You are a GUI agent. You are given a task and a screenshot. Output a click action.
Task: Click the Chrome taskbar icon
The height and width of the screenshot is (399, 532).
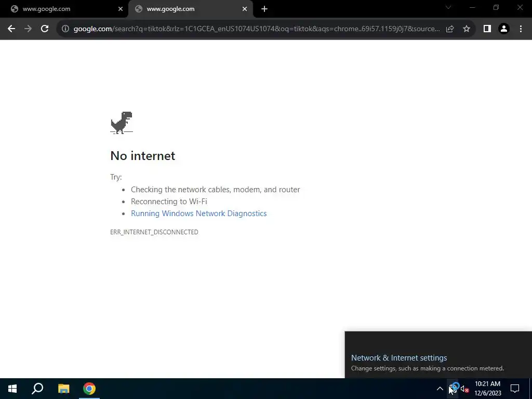[89, 389]
